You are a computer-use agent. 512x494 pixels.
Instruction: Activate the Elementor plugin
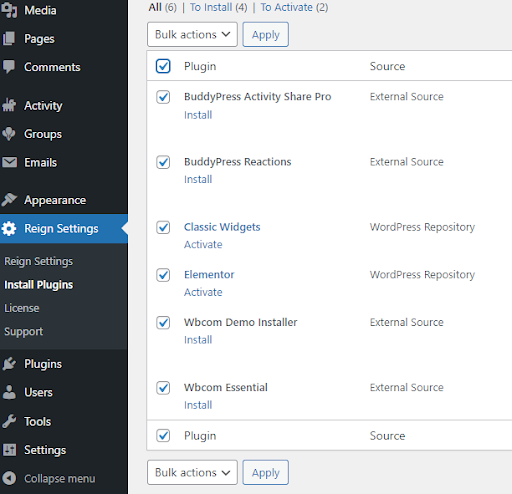click(203, 292)
